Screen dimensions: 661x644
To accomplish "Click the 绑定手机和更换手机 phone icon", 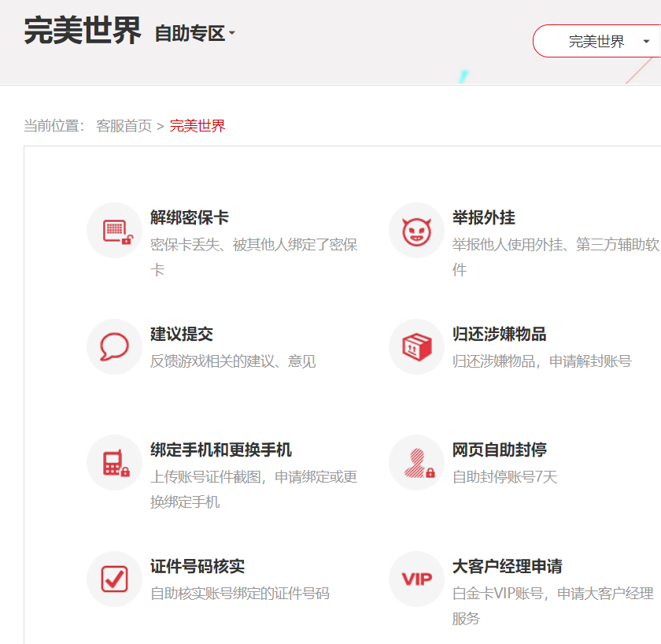I will [x=114, y=463].
